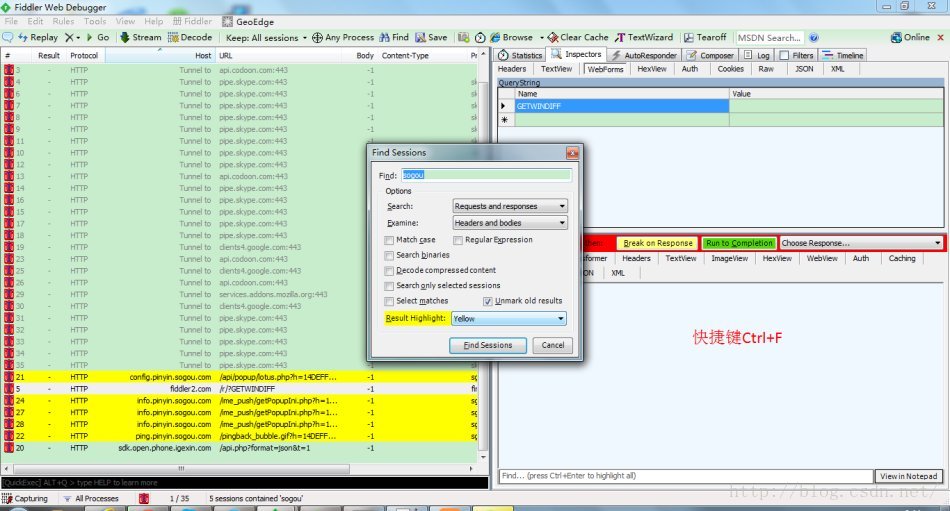
Task: Click Cancel in Find Sessions dialog
Action: pyautogui.click(x=553, y=346)
